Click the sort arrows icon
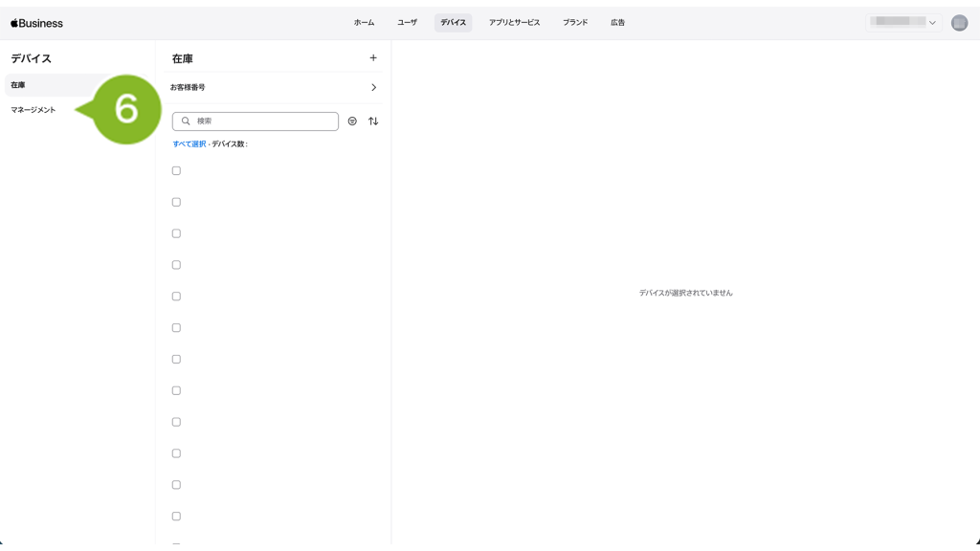The height and width of the screenshot is (551, 980). (373, 121)
